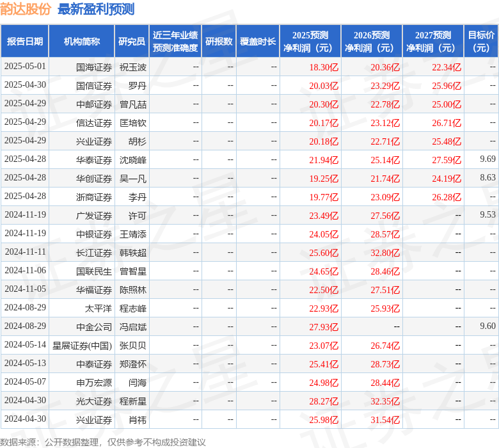The height and width of the screenshot is (448, 499).
Task: Click the 韵达股份 title text
Action: coord(26,9)
